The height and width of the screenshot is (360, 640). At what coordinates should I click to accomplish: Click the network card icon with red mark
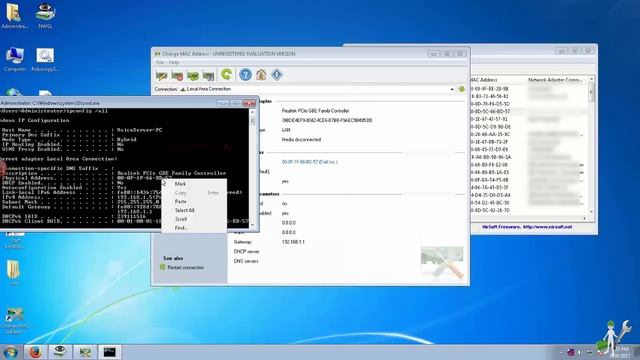(177, 76)
